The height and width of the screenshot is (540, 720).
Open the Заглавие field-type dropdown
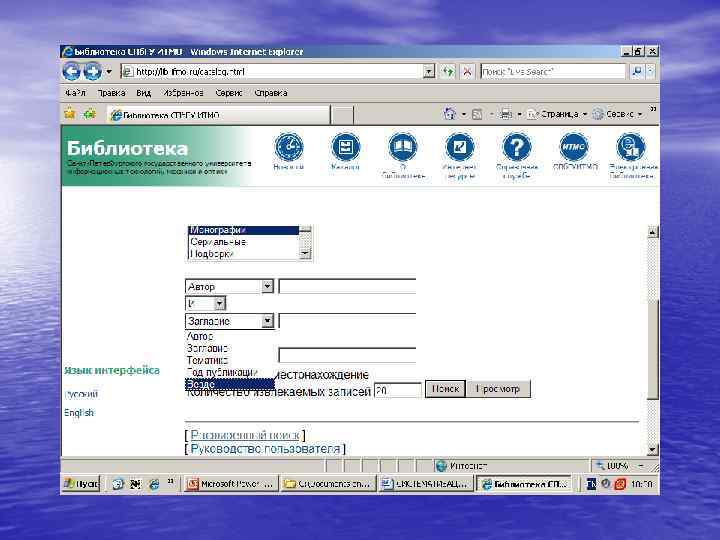(x=230, y=321)
